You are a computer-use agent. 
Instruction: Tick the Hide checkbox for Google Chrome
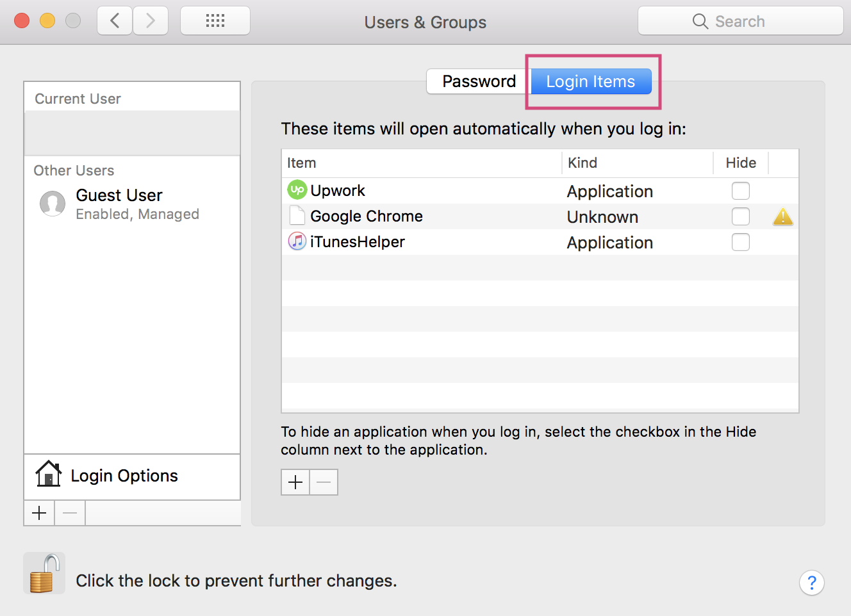coord(740,216)
